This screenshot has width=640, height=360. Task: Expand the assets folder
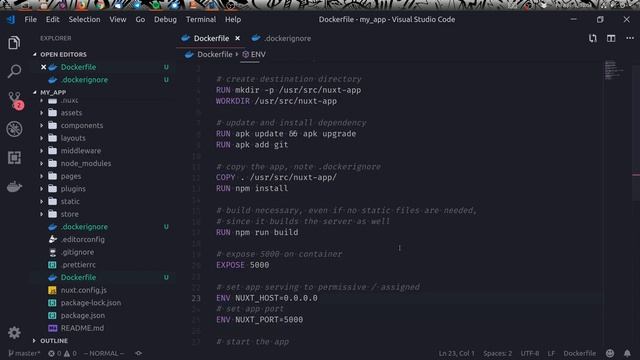click(71, 113)
